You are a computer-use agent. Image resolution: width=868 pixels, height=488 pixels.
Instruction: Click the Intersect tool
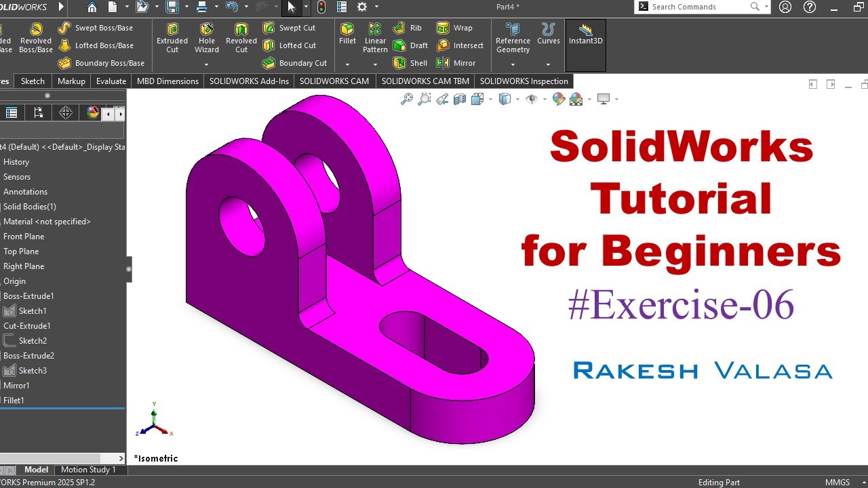point(460,45)
